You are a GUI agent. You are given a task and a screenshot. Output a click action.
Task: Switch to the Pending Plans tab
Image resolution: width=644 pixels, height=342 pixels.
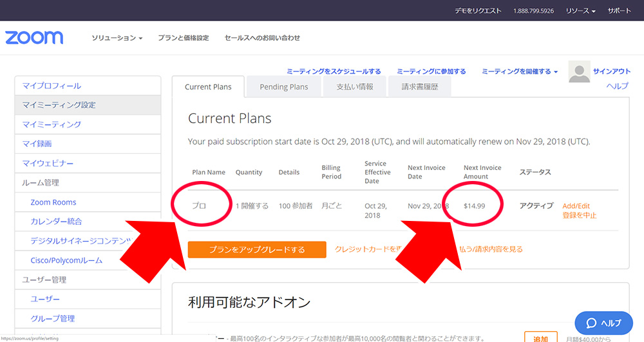pos(283,87)
